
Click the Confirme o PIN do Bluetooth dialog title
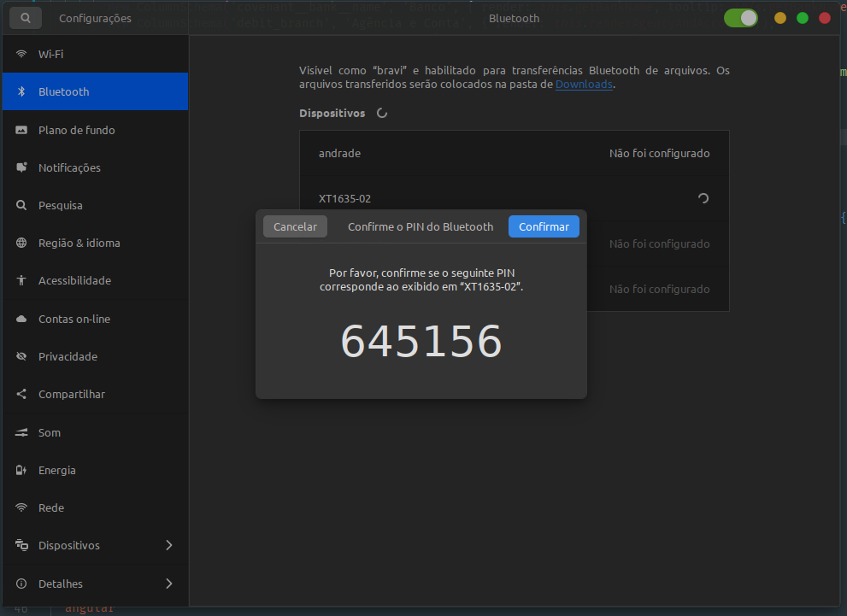(x=421, y=226)
